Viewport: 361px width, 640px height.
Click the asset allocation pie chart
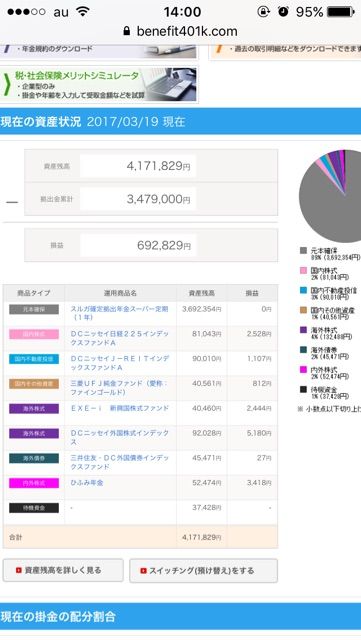click(x=330, y=196)
